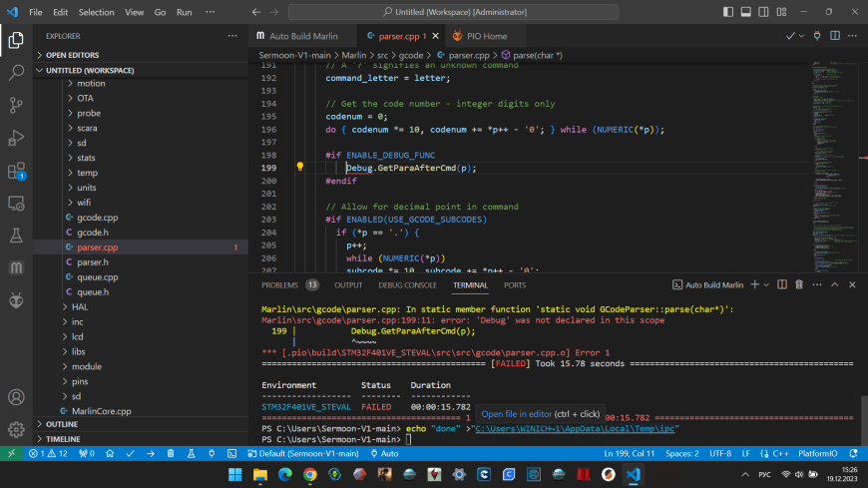Click Default (Sermoon-V1-main) environment switcher
Viewport: 868px width, 488px height.
[x=303, y=454]
